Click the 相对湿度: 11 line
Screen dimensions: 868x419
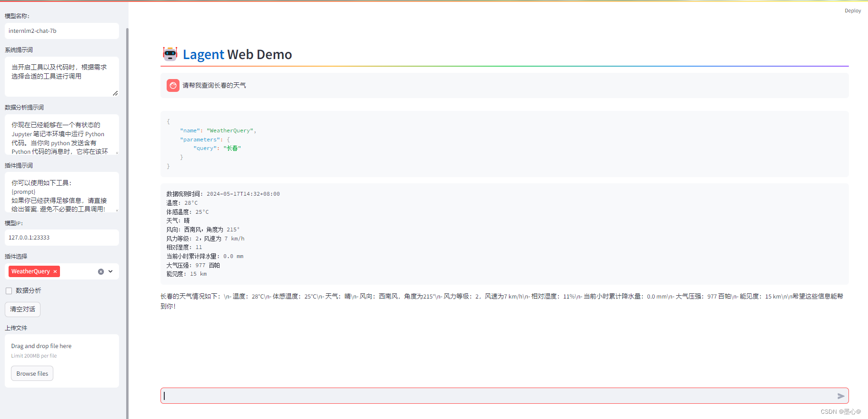click(184, 247)
